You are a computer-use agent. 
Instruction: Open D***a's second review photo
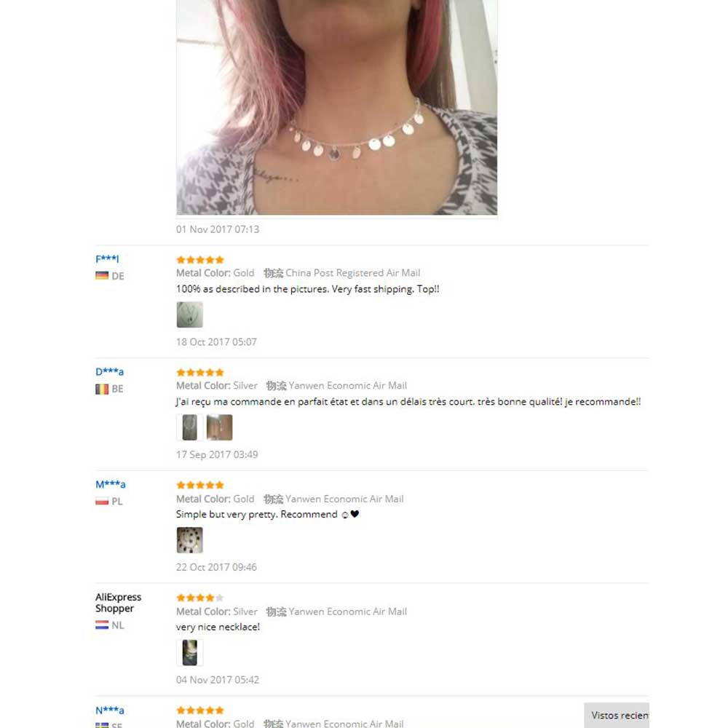[x=219, y=427]
